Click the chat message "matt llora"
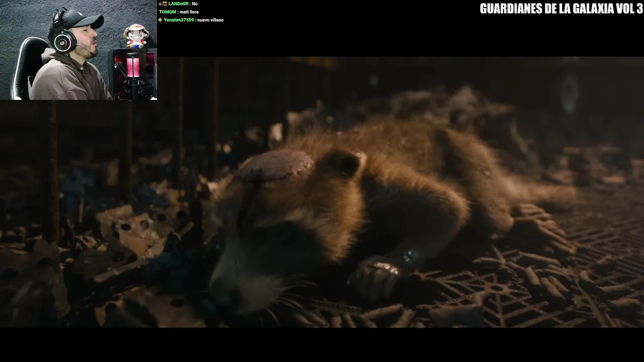This screenshot has height=362, width=644. click(x=189, y=12)
